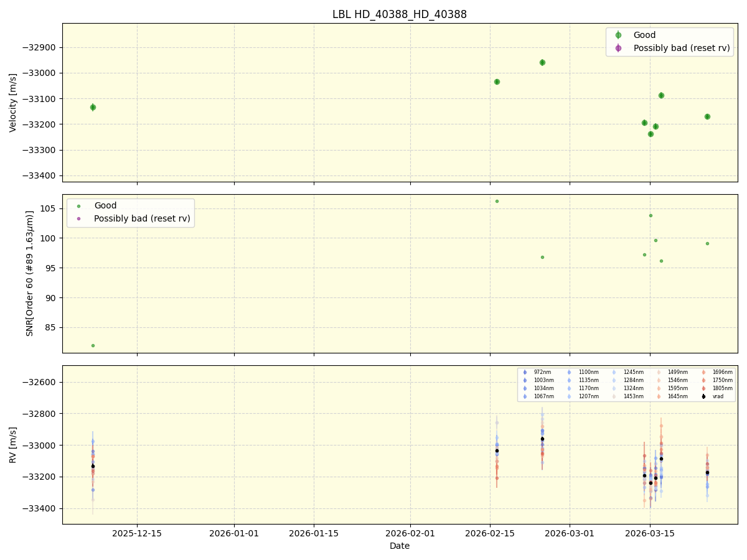Click the SNR point near 97 in late February
The width and height of the screenshot is (747, 560).
pos(542,257)
